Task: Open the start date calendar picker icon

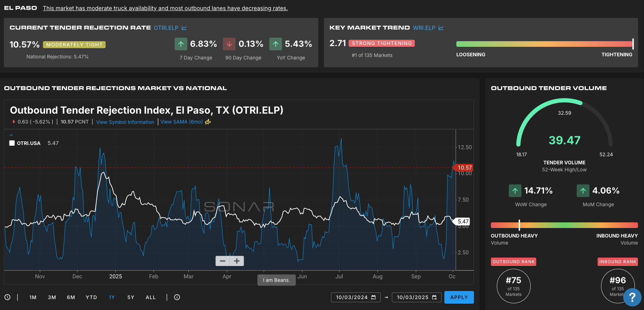Action: (x=374, y=297)
